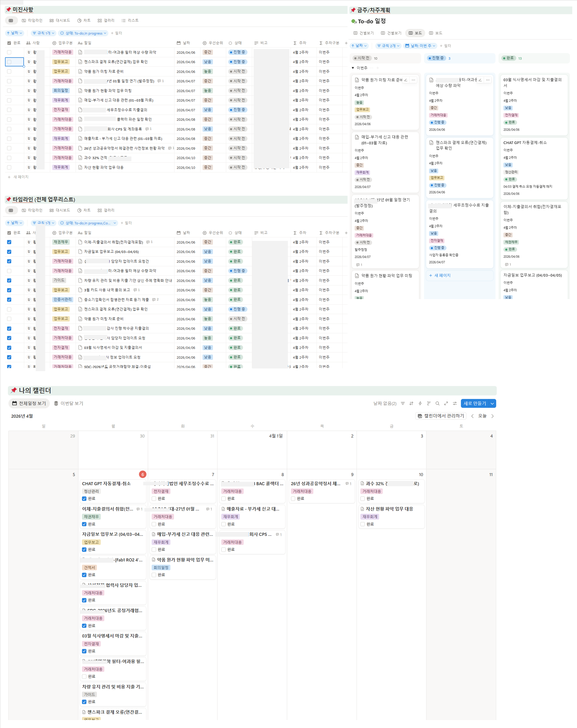Go to next month with right chevron
Screen dimensions: 577x728
click(x=492, y=416)
